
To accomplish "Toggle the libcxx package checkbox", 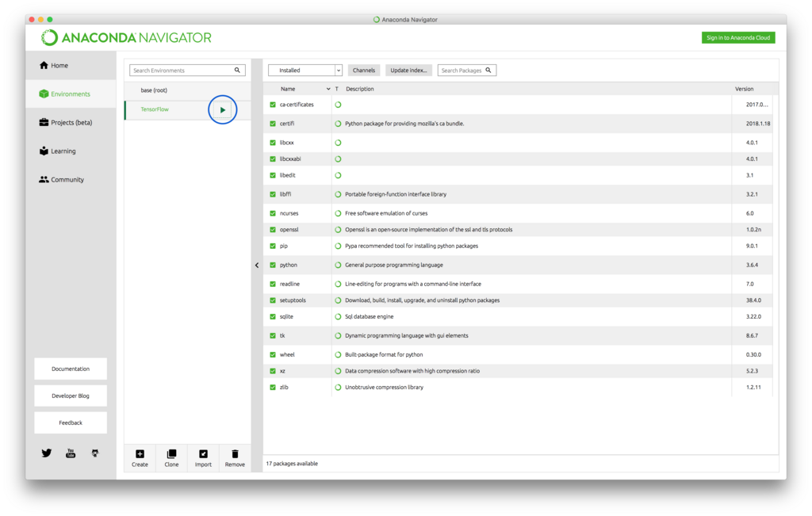I will point(273,143).
